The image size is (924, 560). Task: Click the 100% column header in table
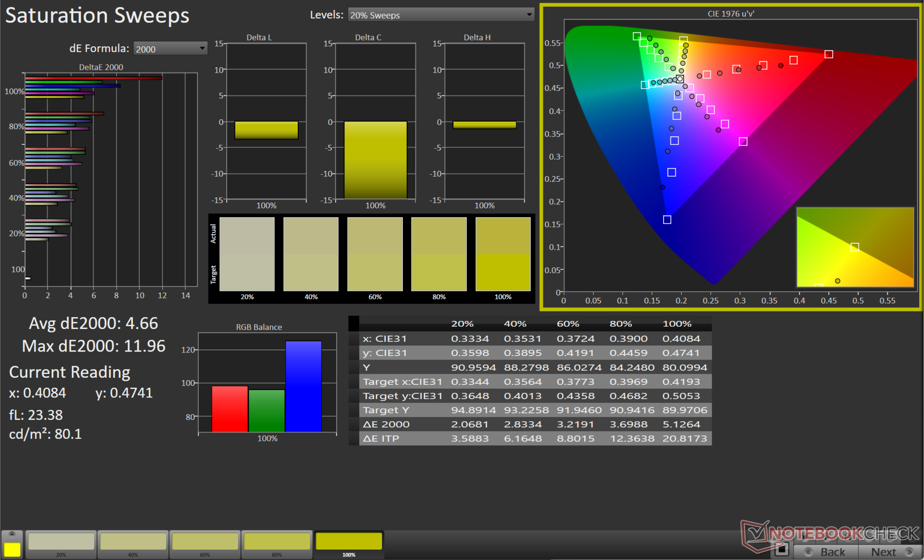click(677, 324)
